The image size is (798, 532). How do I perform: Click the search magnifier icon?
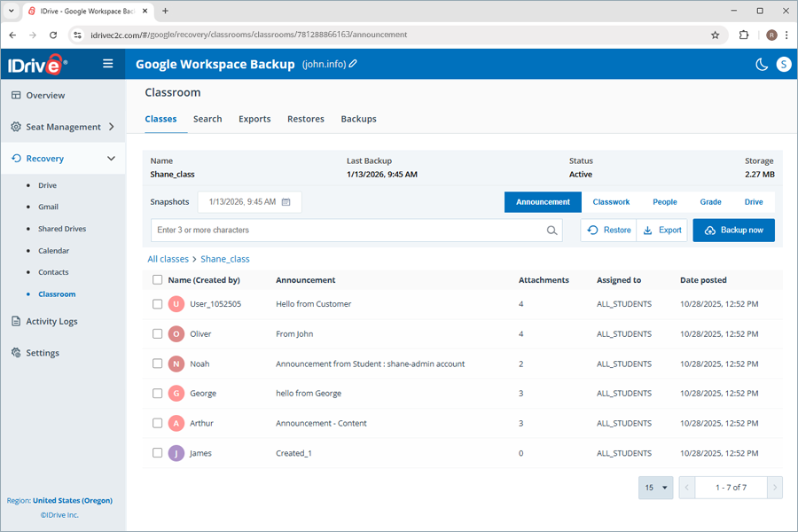coord(552,230)
